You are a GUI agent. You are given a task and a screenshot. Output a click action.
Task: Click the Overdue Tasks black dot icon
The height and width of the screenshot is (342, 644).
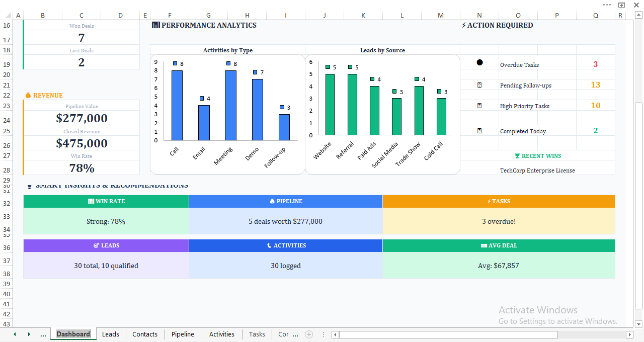(479, 62)
